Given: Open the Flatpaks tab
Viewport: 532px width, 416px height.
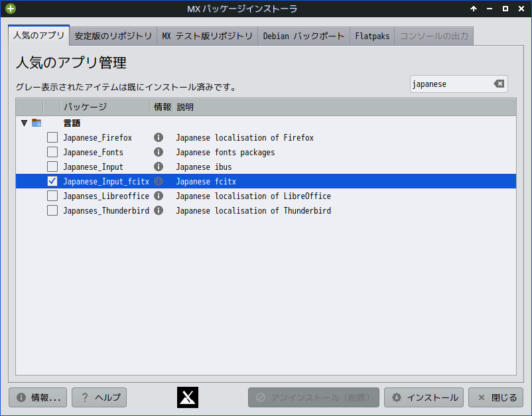Looking at the screenshot, I should 372,36.
